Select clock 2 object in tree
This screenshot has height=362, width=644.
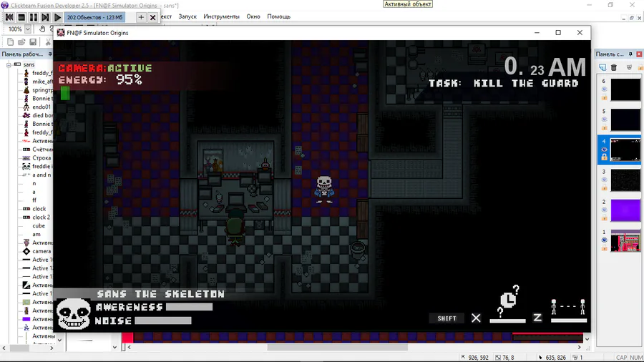click(37, 217)
